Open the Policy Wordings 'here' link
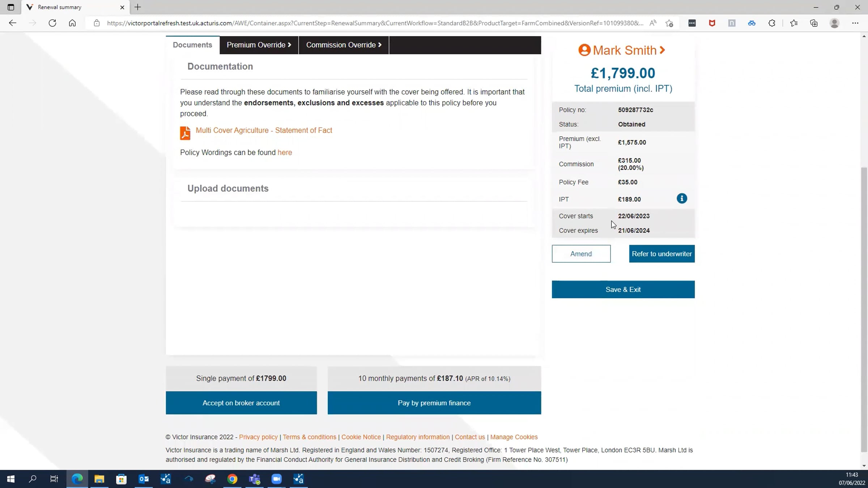 (285, 153)
